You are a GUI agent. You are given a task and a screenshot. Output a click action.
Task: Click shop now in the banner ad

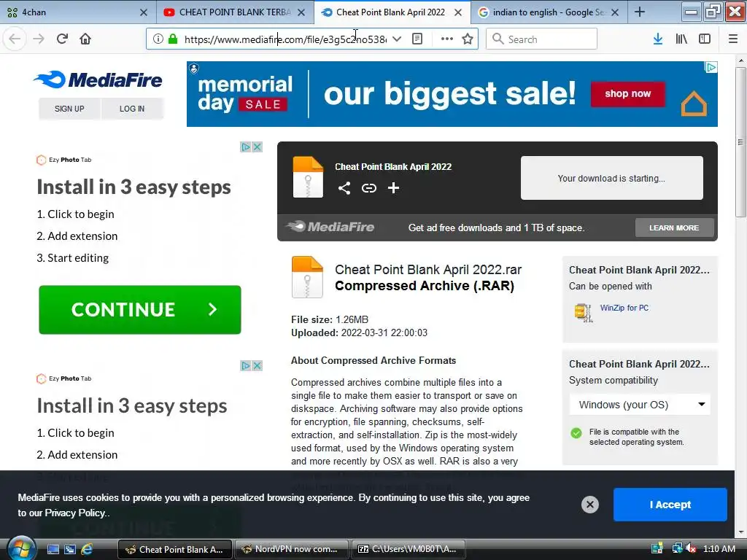click(x=628, y=94)
